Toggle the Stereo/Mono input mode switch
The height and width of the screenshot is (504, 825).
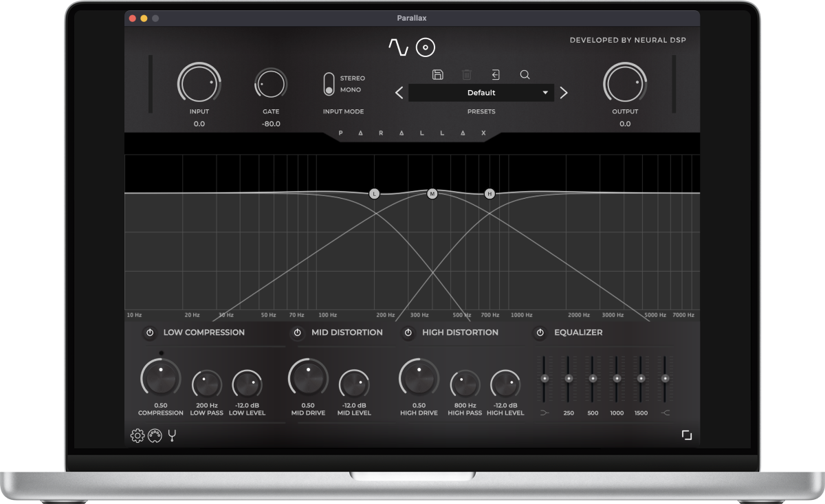[x=329, y=84]
